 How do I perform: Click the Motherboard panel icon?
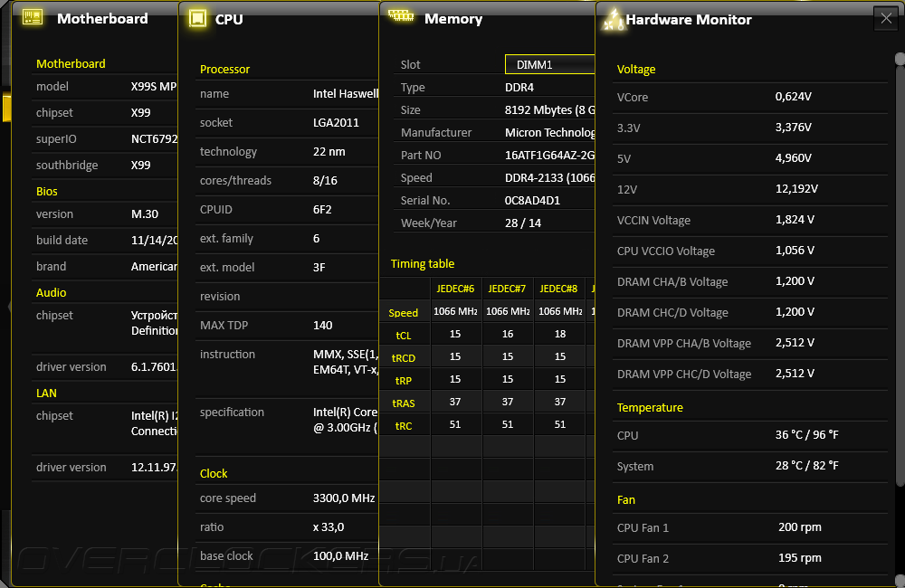click(x=33, y=17)
